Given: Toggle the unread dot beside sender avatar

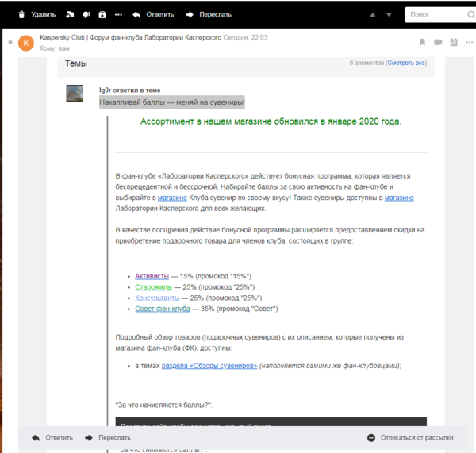Looking at the screenshot, I should (x=10, y=43).
